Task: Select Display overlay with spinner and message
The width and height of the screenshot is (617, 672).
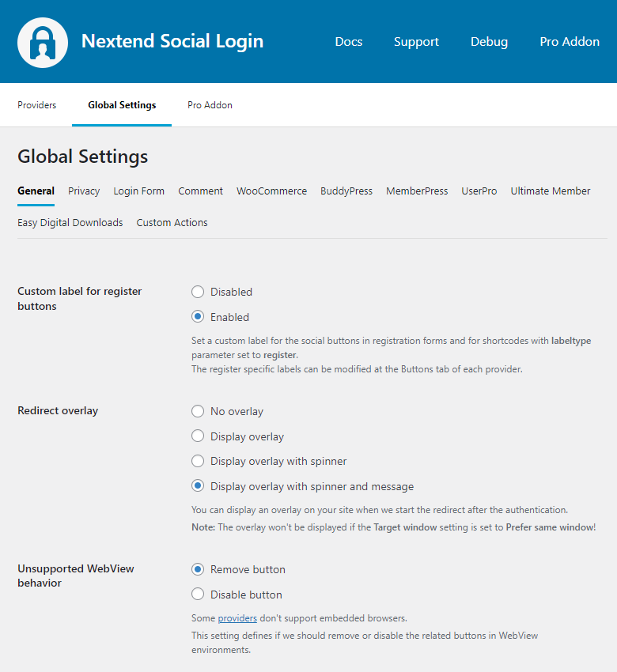Action: tap(198, 486)
